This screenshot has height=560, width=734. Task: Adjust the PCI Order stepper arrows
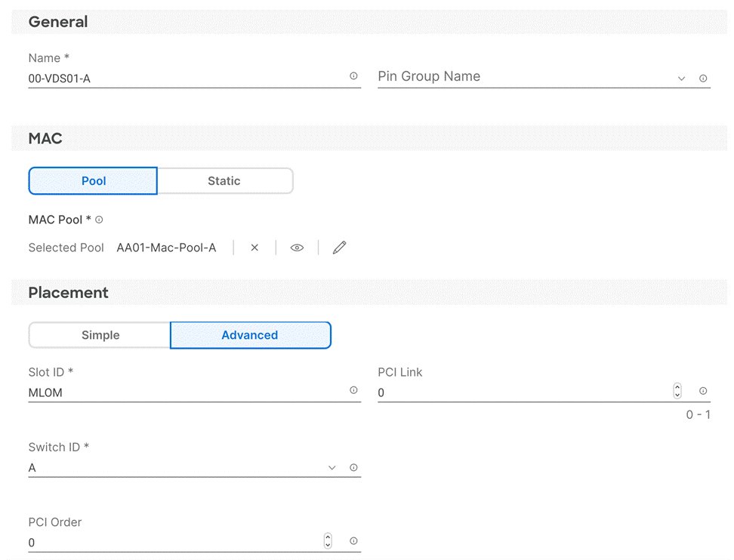pyautogui.click(x=328, y=541)
